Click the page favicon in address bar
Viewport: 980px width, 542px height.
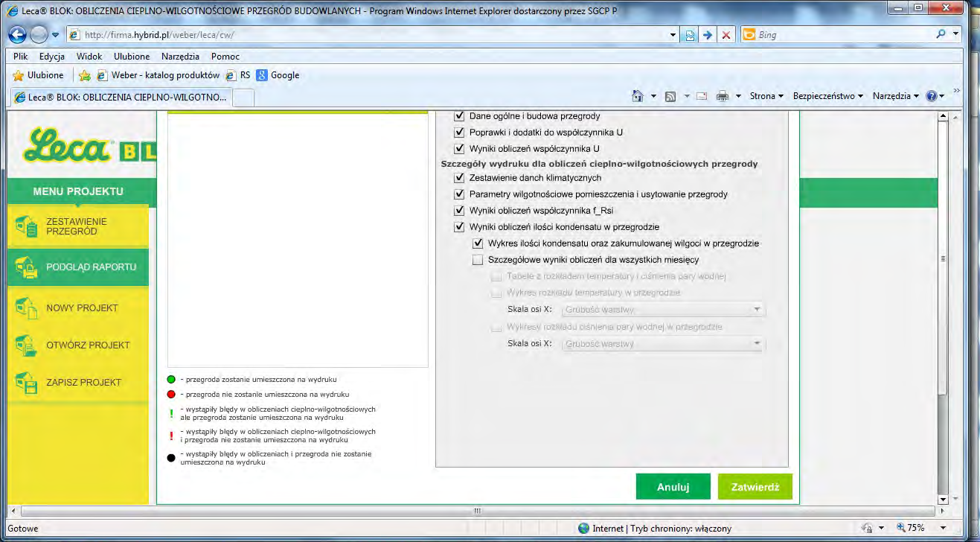click(x=74, y=35)
